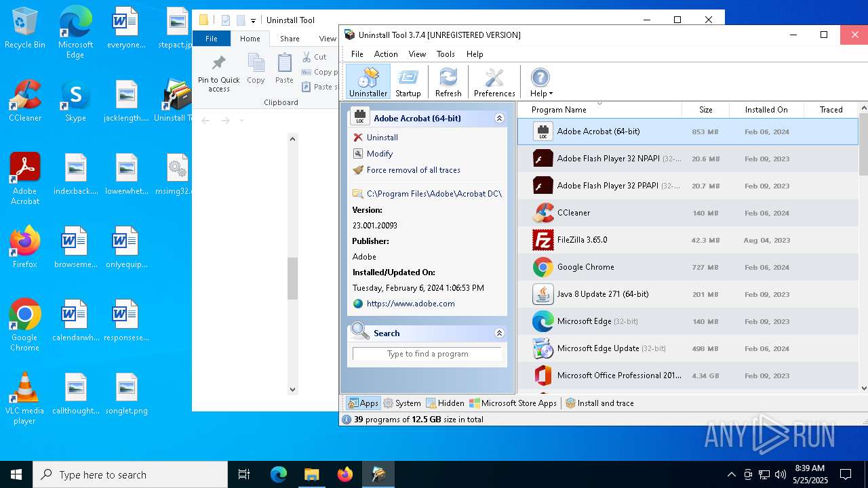Image resolution: width=868 pixels, height=488 pixels.
Task: Open the Help menu in menu bar
Action: click(475, 54)
